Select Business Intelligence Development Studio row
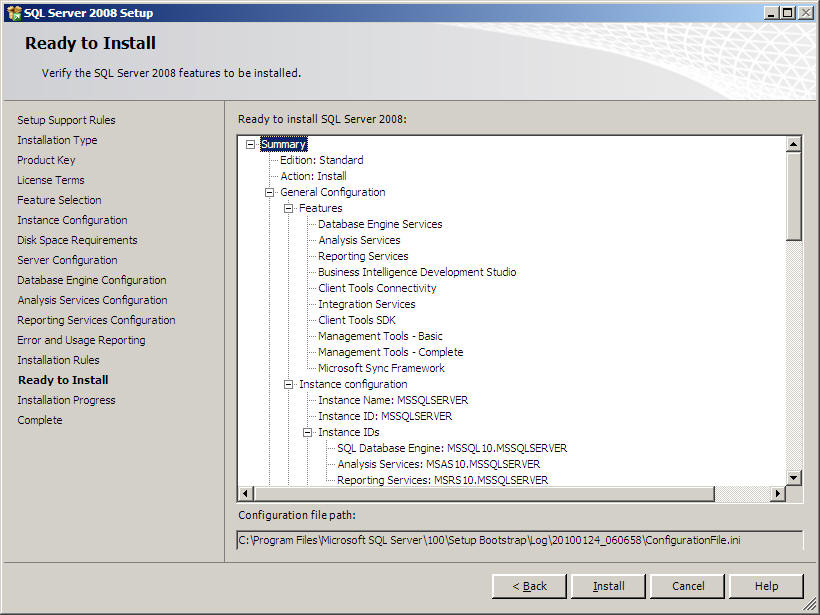 click(x=417, y=272)
